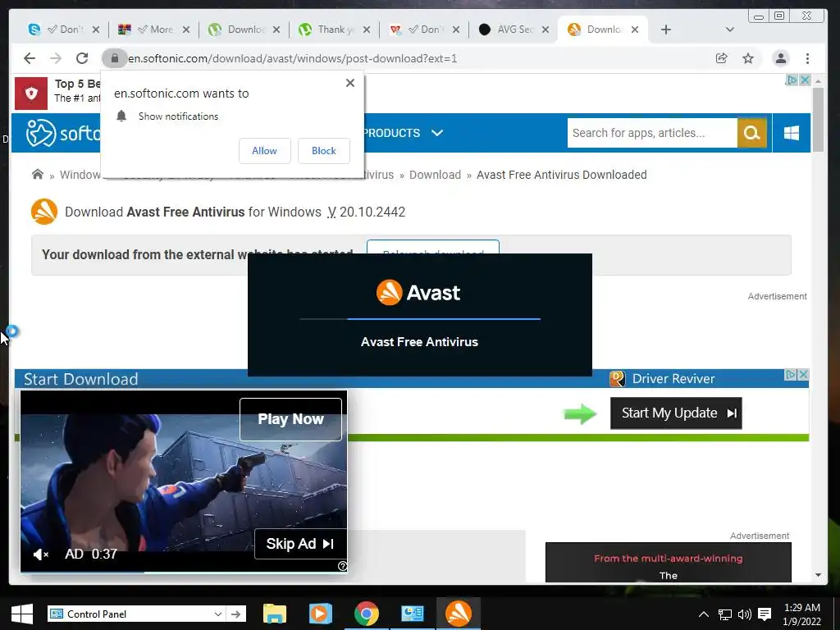Click the Driver Reviver ad logo
840x630 pixels.
coord(617,379)
